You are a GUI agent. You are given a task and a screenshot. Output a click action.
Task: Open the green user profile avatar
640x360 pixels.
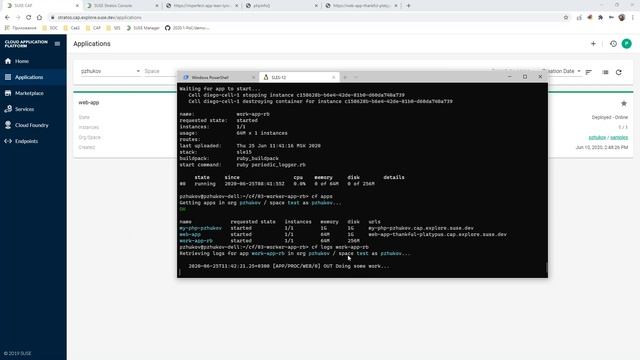point(627,44)
